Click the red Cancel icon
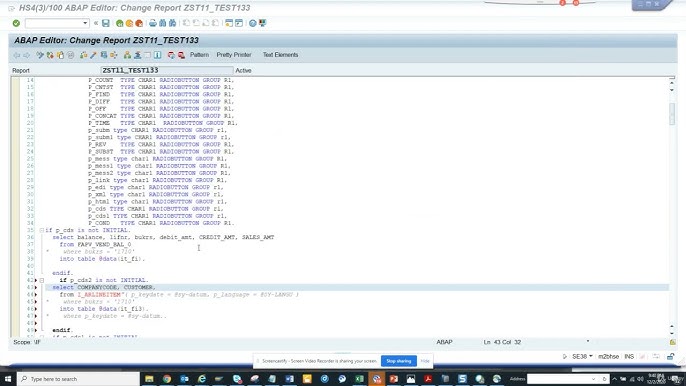Screen dimensions: 686x386 (x=139, y=23)
